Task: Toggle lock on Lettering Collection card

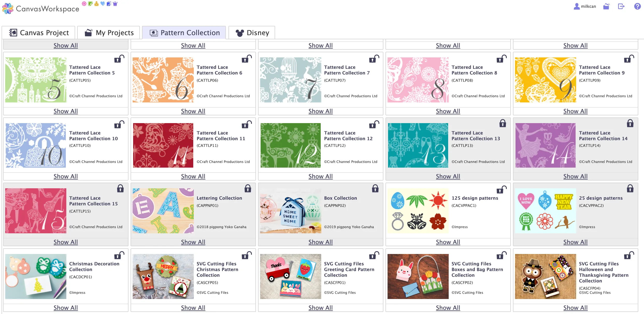Action: tap(248, 189)
